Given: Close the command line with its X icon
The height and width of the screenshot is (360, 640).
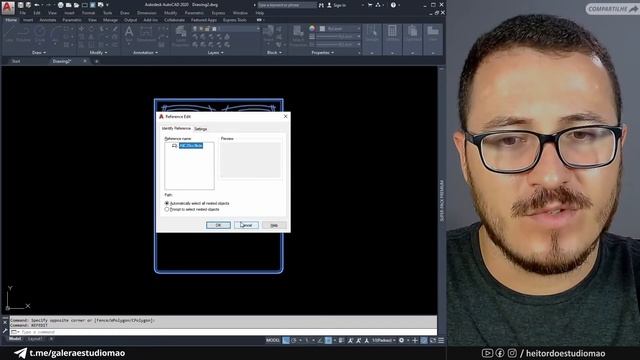Looking at the screenshot, I should [5, 322].
